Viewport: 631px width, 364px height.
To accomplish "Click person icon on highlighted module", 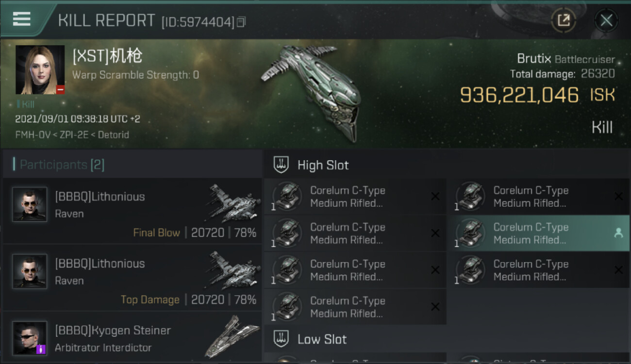I will [x=618, y=233].
